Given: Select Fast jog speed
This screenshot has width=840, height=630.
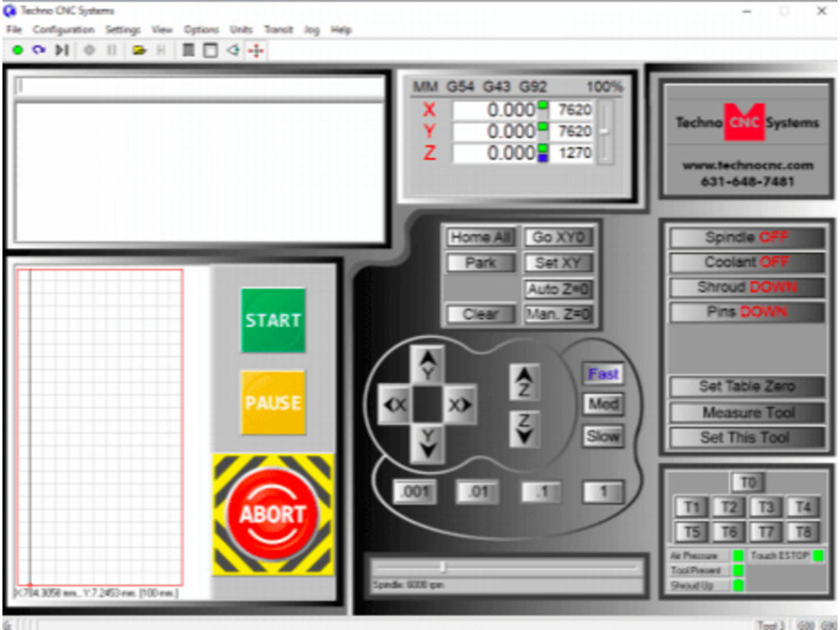Looking at the screenshot, I should point(603,374).
